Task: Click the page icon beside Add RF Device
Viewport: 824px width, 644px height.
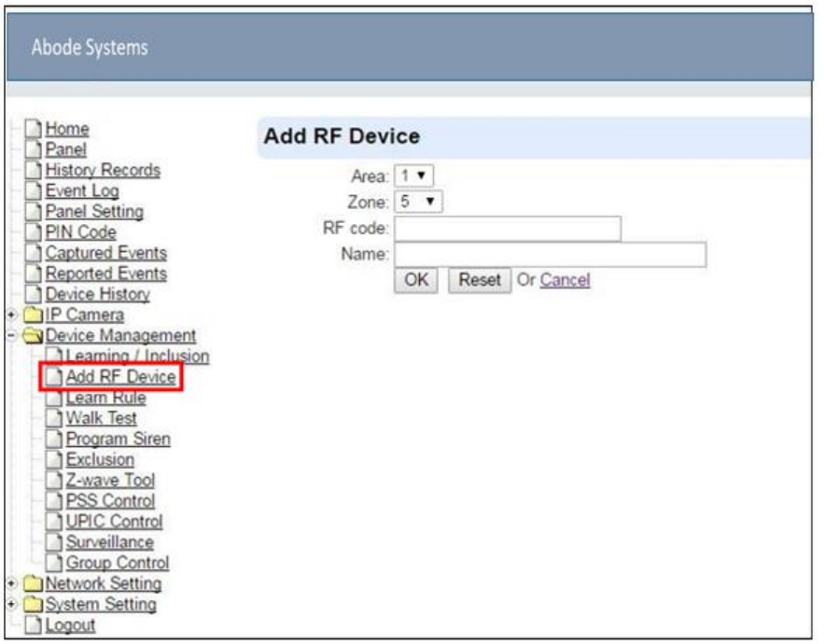Action: click(54, 377)
